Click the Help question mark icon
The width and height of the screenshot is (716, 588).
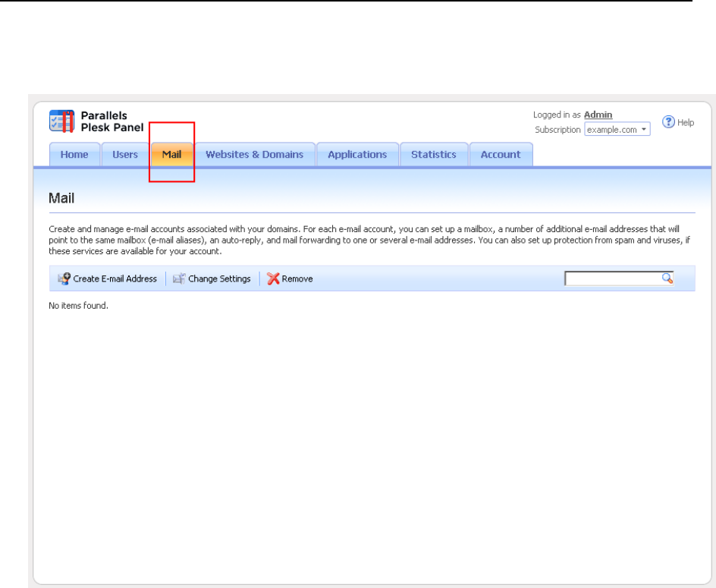pyautogui.click(x=668, y=122)
